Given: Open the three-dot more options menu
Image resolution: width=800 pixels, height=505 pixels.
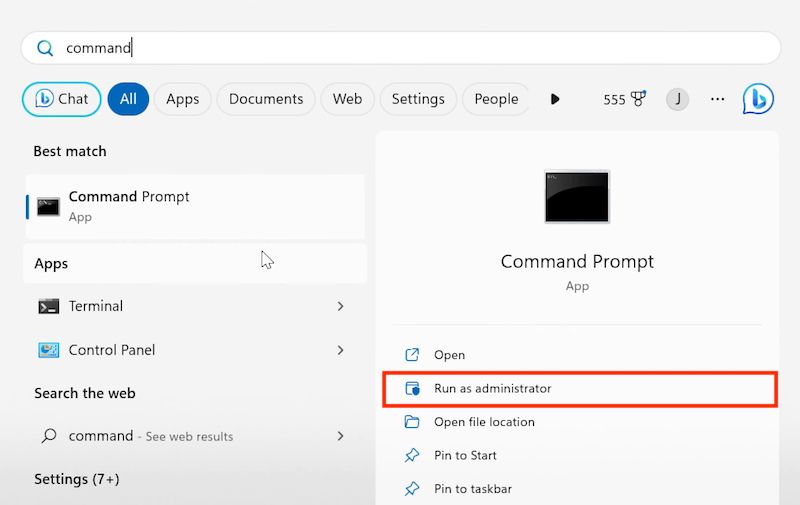Looking at the screenshot, I should click(x=717, y=99).
